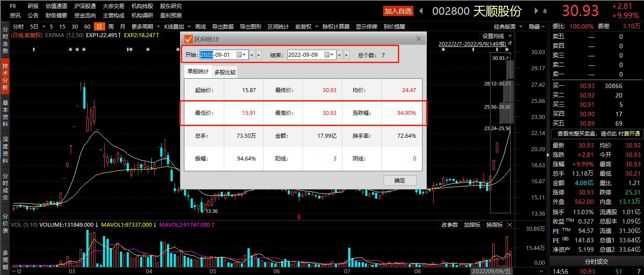
Task: Go to previous stock with left arrow
Action: point(422,11)
